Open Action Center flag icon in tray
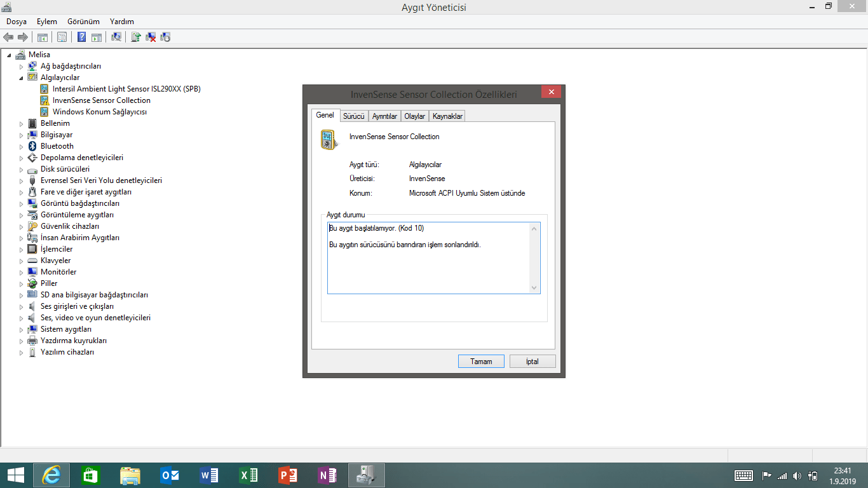 [767, 475]
